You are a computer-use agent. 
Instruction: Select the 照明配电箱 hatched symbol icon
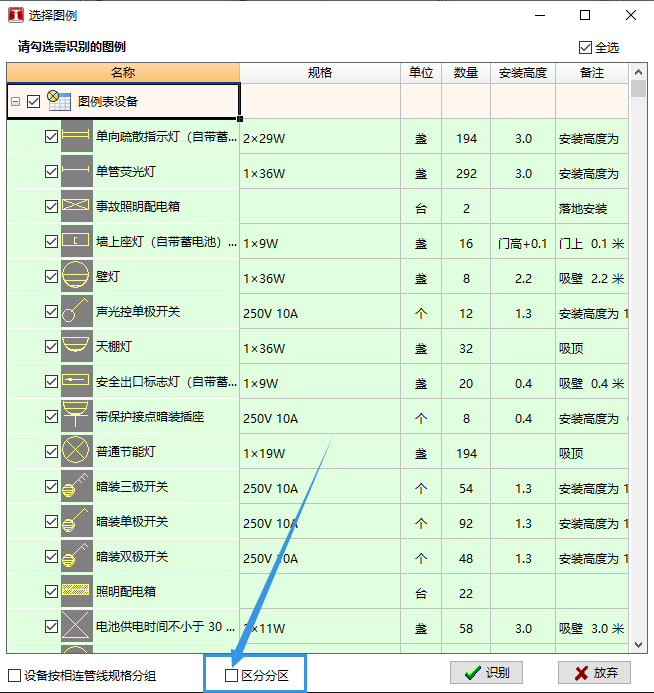point(76,592)
